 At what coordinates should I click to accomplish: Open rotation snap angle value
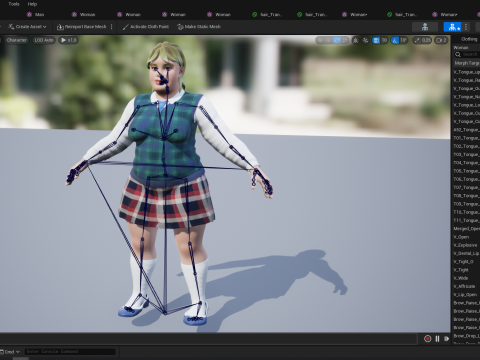tap(404, 40)
